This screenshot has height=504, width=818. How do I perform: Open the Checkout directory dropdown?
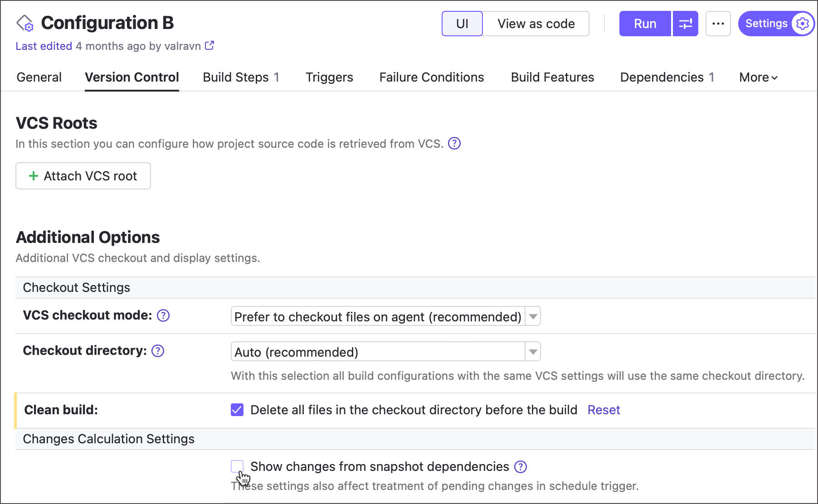[532, 351]
